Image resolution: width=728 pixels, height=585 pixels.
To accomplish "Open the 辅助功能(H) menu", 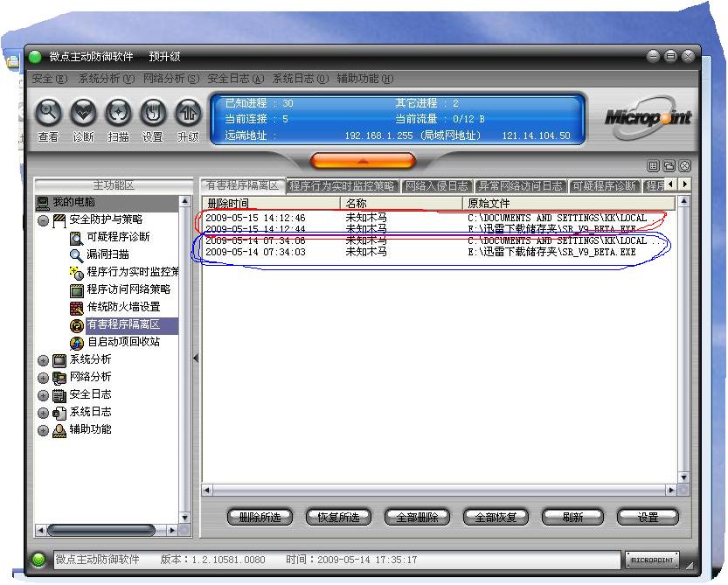I will pos(365,79).
